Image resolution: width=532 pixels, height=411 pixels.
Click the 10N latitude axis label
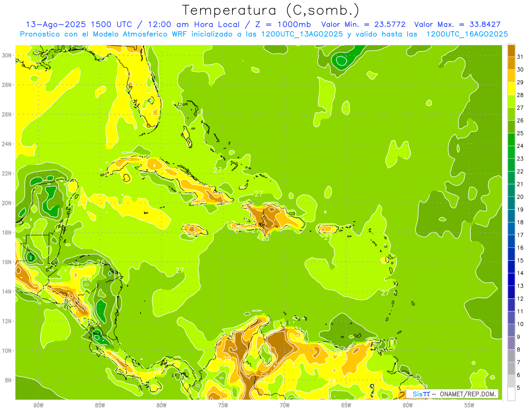[7, 351]
